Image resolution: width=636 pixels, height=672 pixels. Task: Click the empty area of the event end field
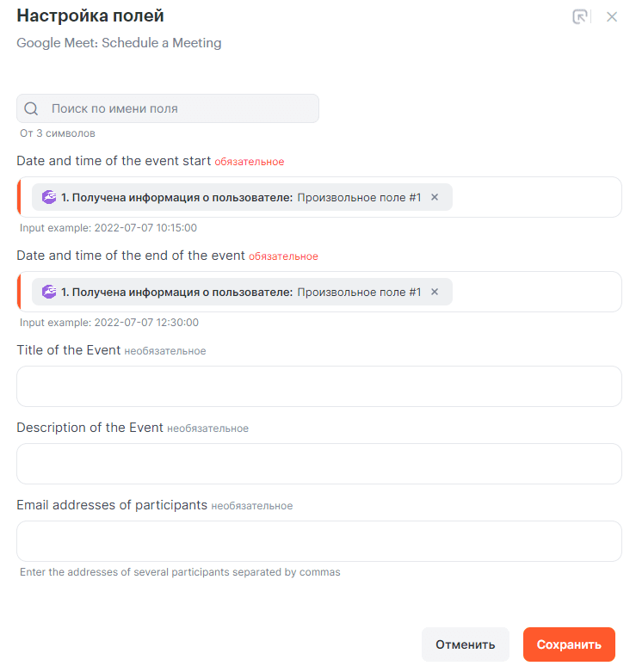[x=534, y=292]
